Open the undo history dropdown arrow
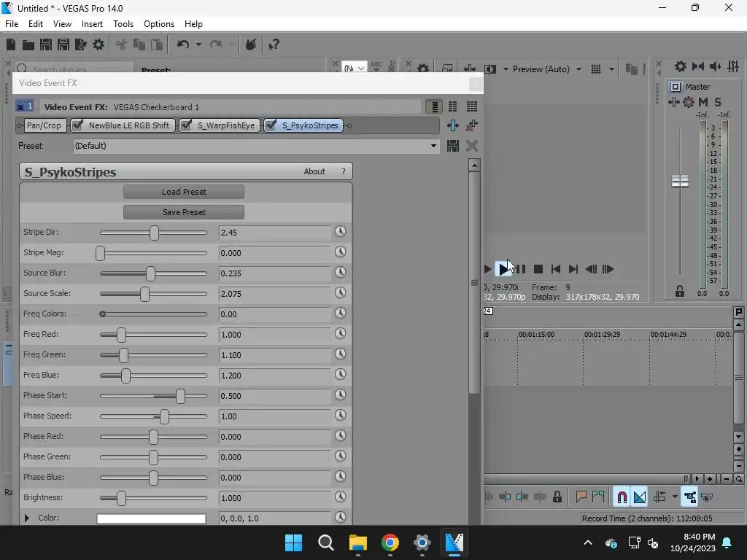 click(x=198, y=44)
